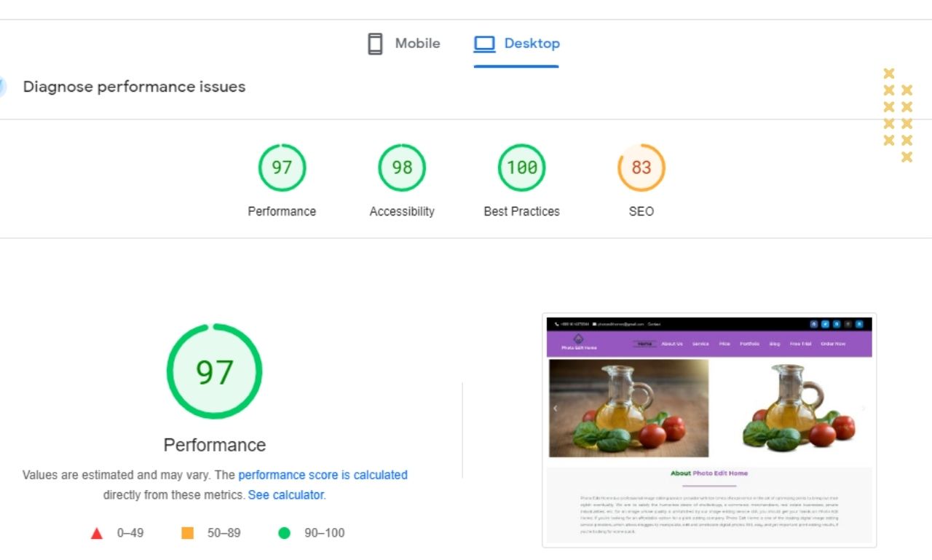Click the Best Practices gauge showing 100

point(521,167)
